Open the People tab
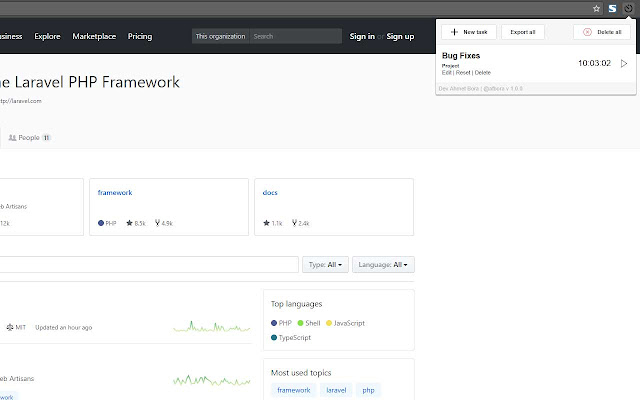Screen dimensions: 640x400 (x=29, y=138)
